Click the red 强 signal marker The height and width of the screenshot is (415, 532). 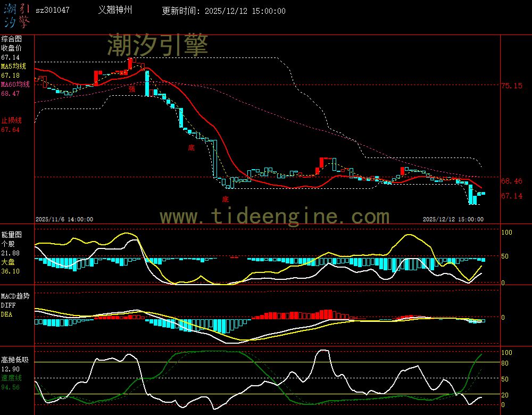click(131, 89)
